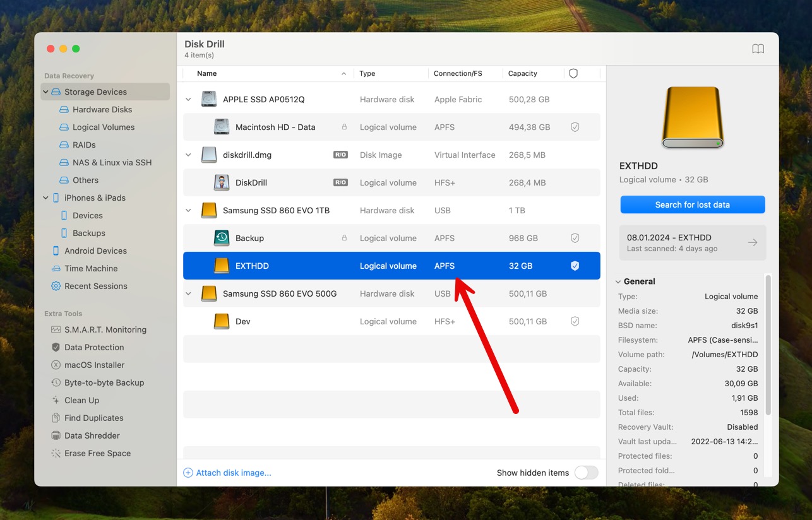Open NAS & Linux via SSH item
Viewport: 812px width, 520px height.
point(112,163)
